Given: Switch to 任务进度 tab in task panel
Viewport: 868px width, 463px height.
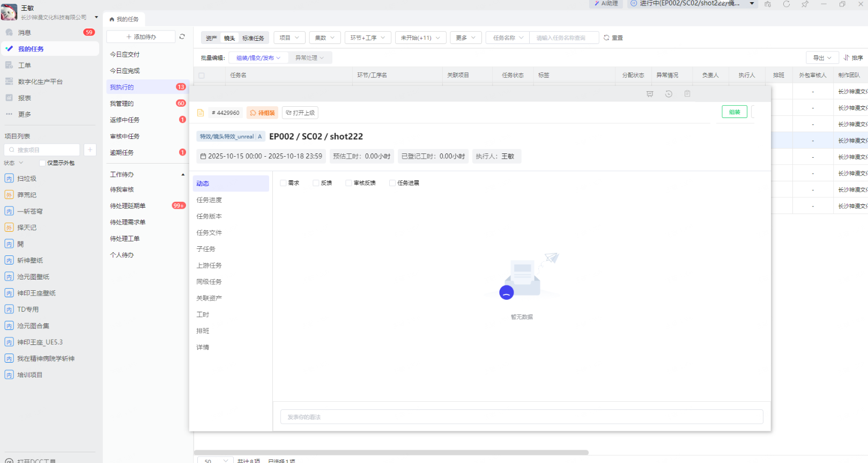Looking at the screenshot, I should pyautogui.click(x=209, y=200).
